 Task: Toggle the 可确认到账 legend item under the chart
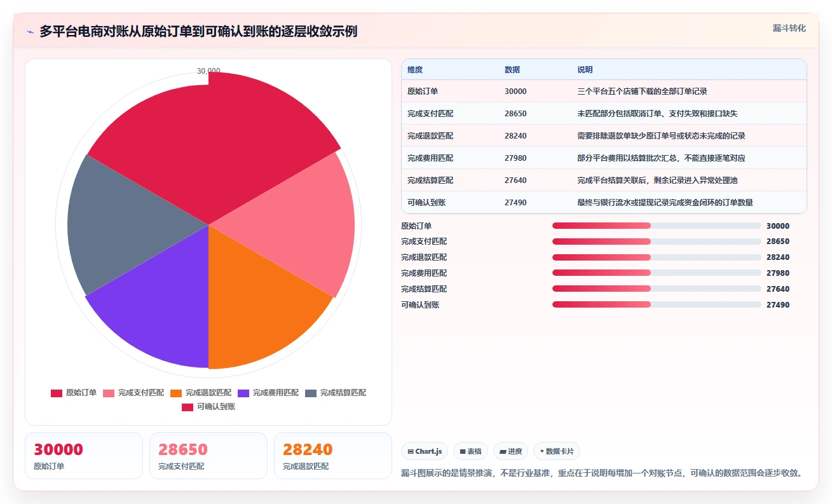pyautogui.click(x=208, y=407)
